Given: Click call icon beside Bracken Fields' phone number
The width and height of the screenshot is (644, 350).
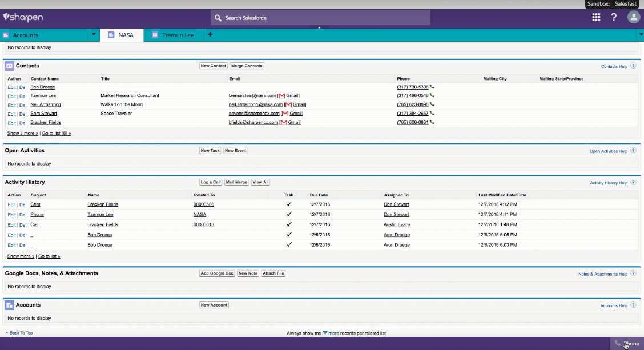Looking at the screenshot, I should pos(432,122).
